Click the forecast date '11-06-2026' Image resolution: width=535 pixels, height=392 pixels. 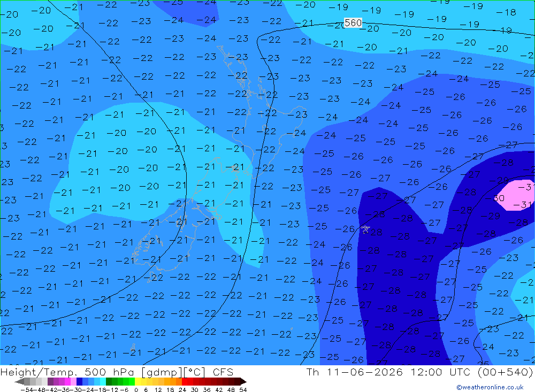(x=364, y=372)
